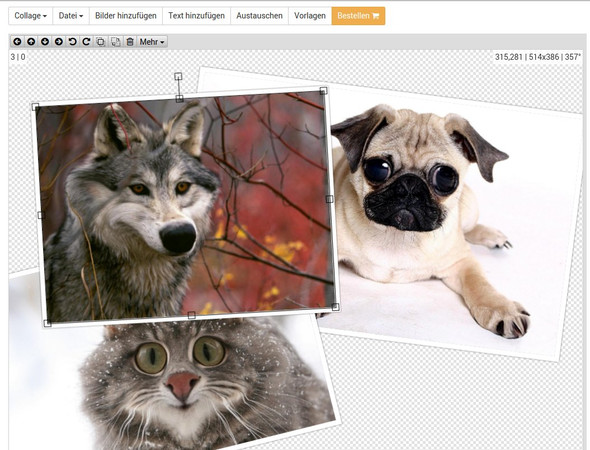The image size is (590, 450).
Task: Rotate image counter-clockwise icon
Action: coord(72,42)
